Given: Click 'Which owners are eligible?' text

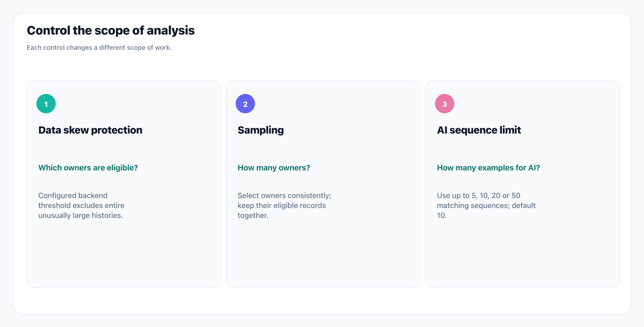Looking at the screenshot, I should [88, 167].
